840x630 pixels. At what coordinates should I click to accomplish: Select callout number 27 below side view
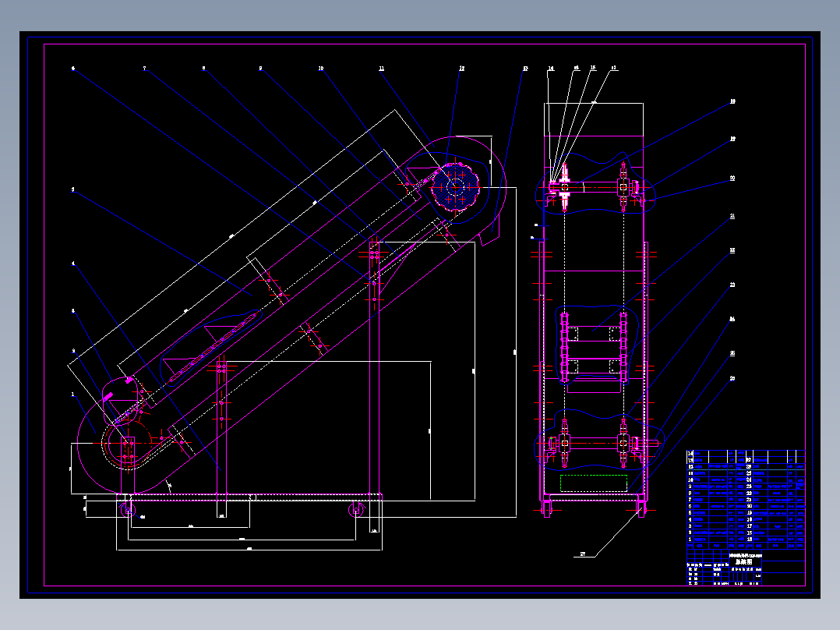(583, 554)
